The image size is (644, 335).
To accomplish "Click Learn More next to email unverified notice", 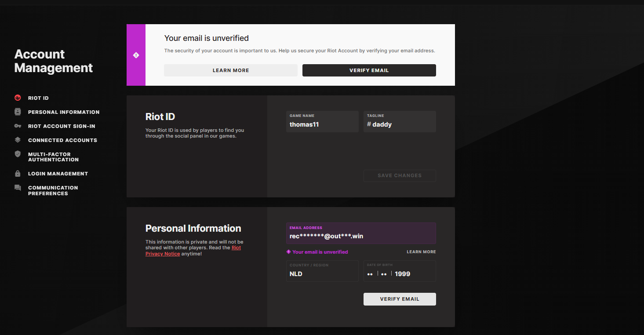I will [421, 252].
